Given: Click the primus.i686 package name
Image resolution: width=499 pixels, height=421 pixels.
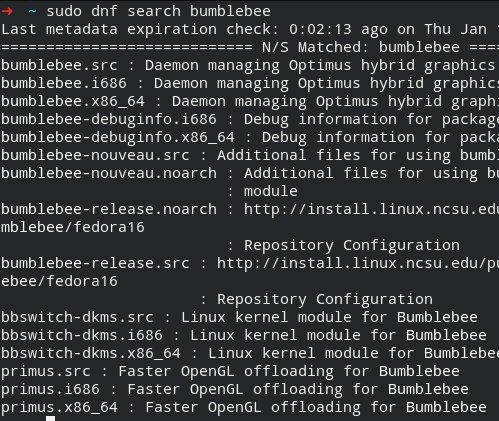Looking at the screenshot, I should coord(50,389).
